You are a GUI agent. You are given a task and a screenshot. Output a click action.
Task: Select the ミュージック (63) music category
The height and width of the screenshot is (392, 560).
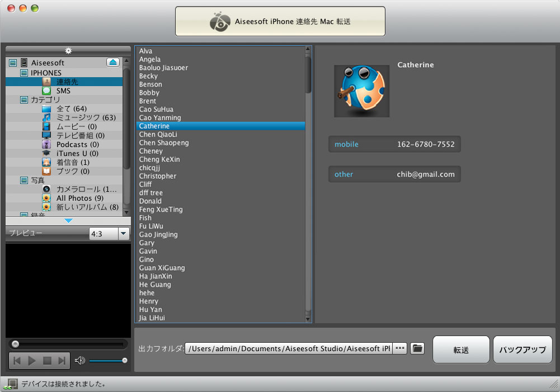point(86,117)
